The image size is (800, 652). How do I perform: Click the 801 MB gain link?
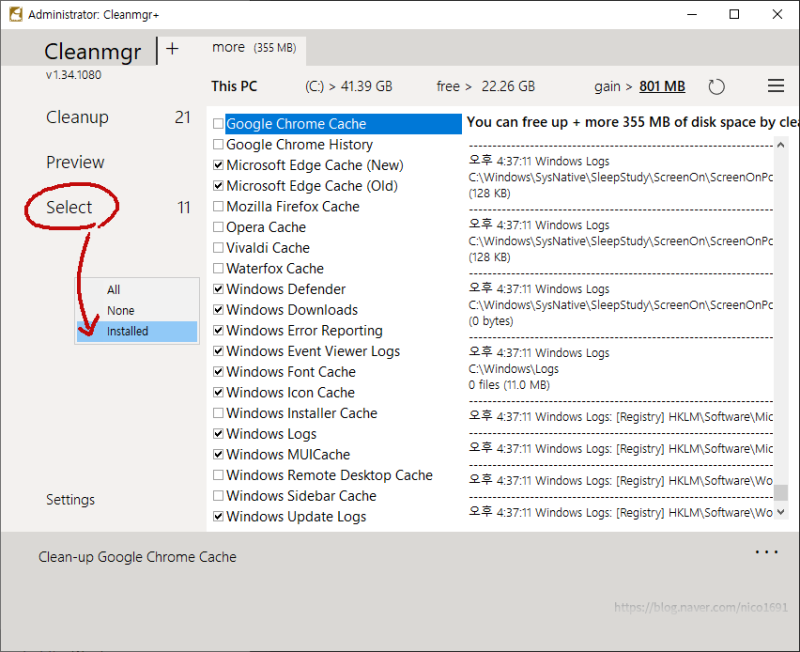click(662, 86)
